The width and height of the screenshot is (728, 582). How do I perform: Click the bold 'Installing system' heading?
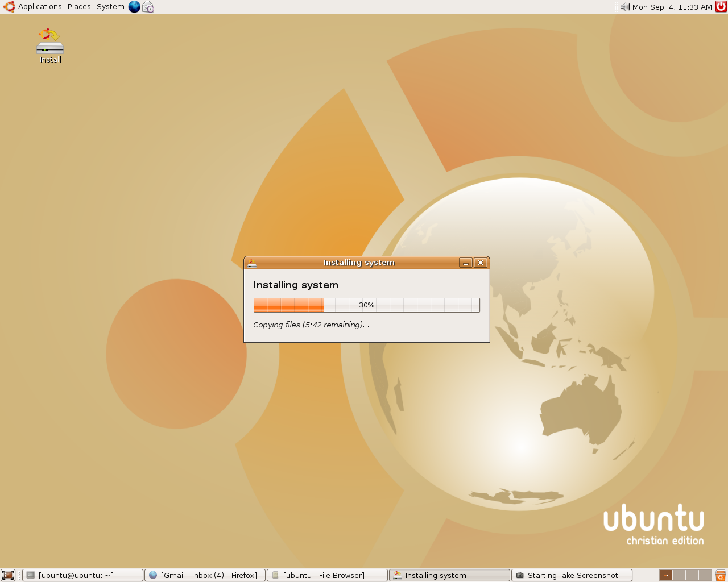pos(296,285)
